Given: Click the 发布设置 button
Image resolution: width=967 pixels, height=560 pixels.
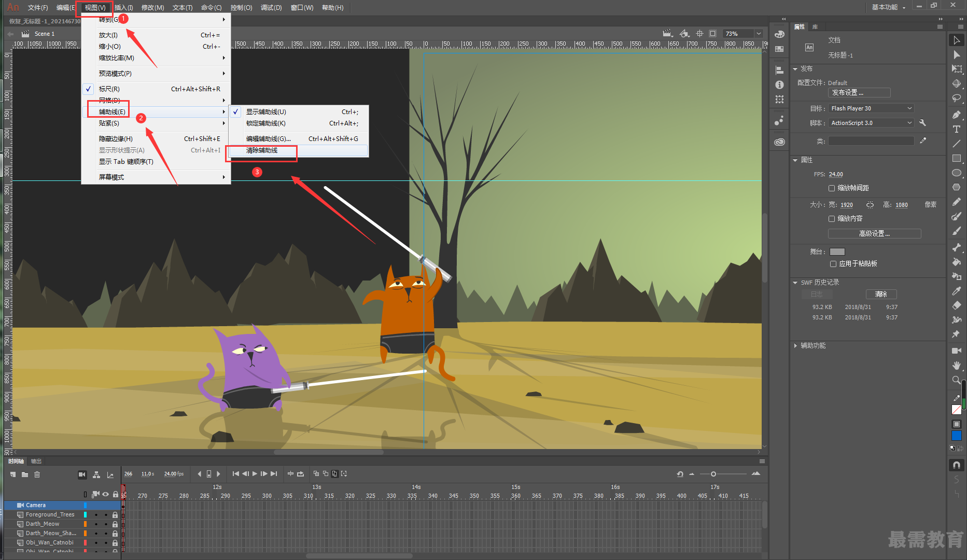Looking at the screenshot, I should 859,93.
